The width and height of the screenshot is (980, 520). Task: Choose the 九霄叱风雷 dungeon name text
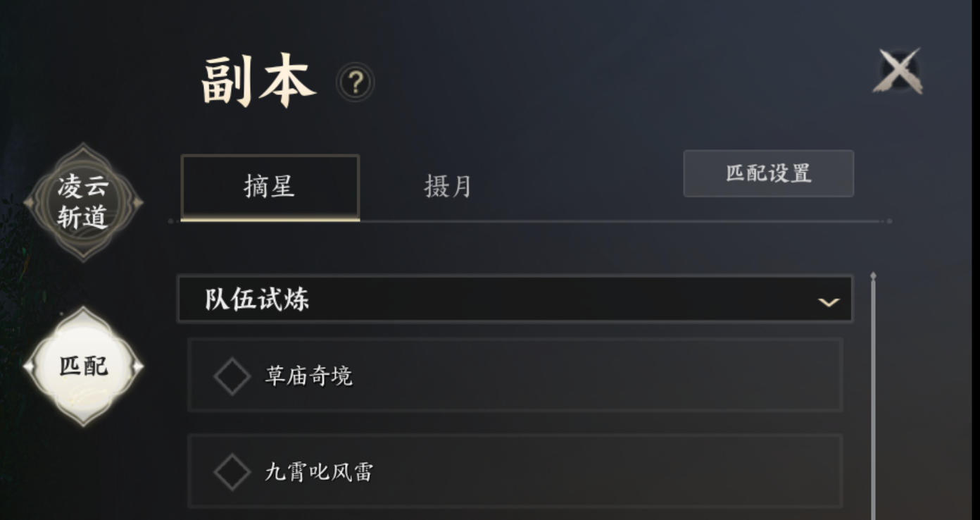click(x=318, y=472)
